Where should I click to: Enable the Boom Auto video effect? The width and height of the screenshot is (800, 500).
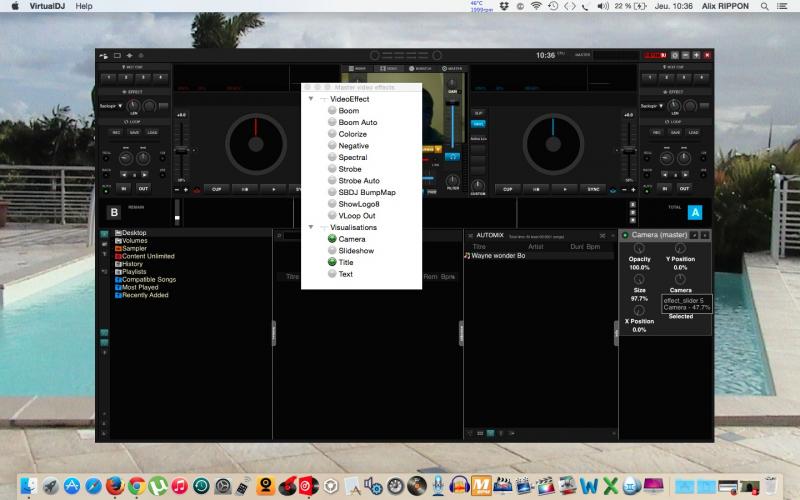coord(332,122)
